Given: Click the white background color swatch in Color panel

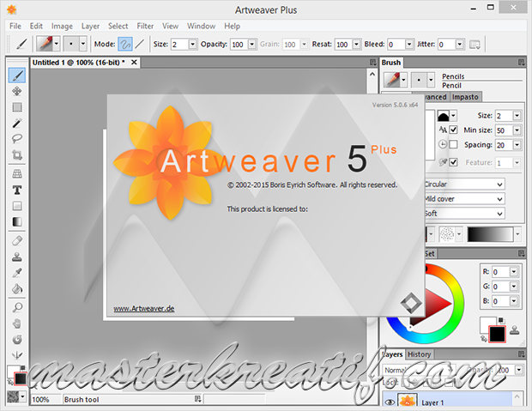Looking at the screenshot, I should (x=485, y=323).
